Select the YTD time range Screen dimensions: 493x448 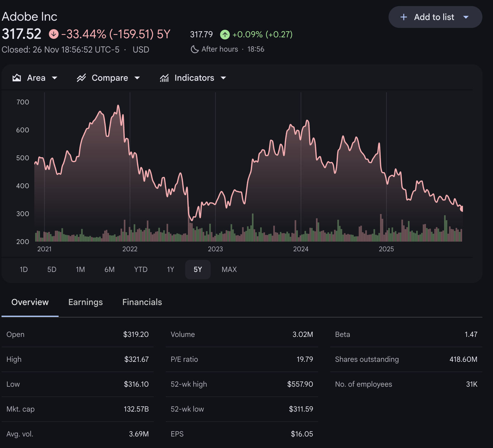pos(141,270)
